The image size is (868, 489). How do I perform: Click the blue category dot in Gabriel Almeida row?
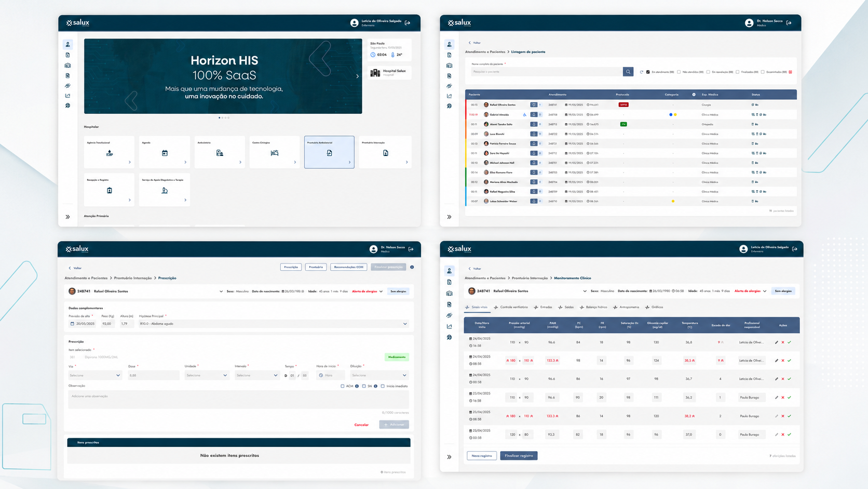tap(671, 115)
